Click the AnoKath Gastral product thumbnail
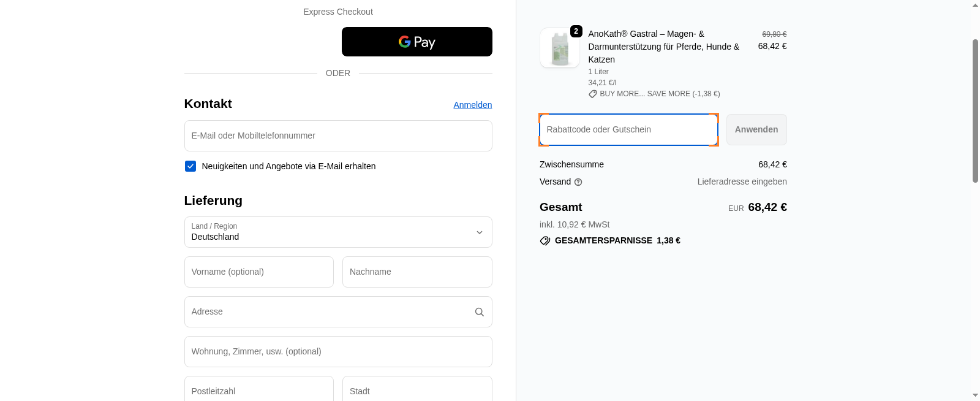Image resolution: width=980 pixels, height=401 pixels. (559, 48)
